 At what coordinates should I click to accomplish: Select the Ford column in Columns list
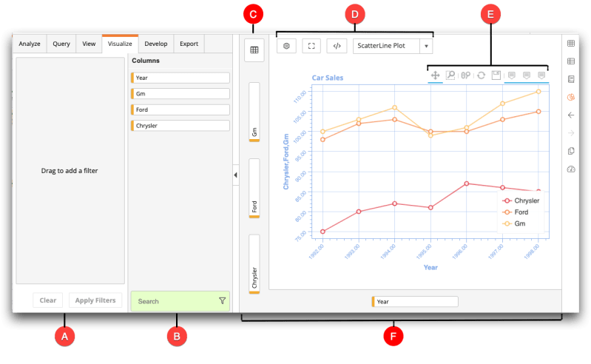click(x=180, y=109)
